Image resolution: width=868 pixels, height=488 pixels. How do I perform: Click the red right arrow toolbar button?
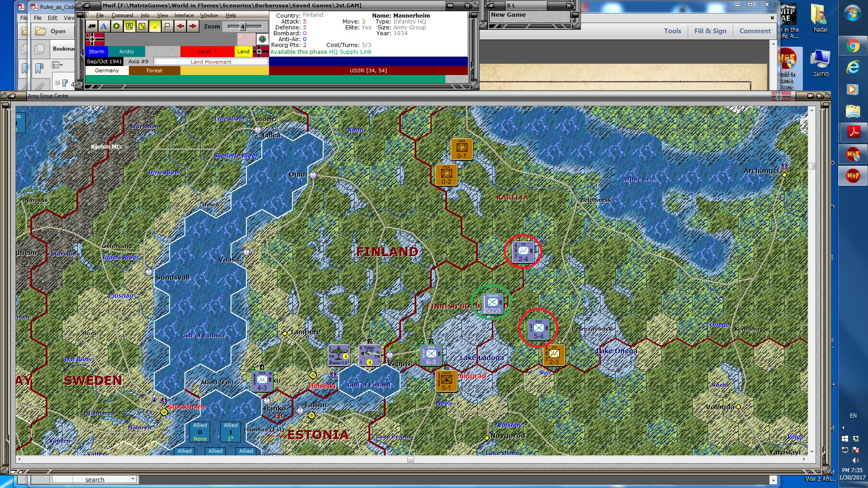pyautogui.click(x=193, y=26)
